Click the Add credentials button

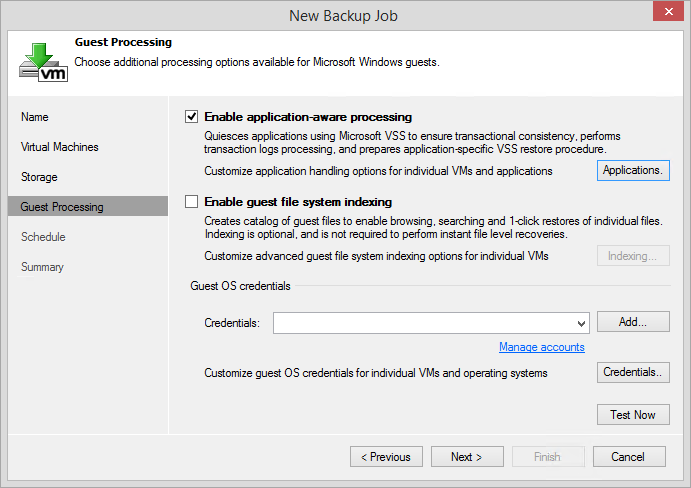pyautogui.click(x=633, y=322)
